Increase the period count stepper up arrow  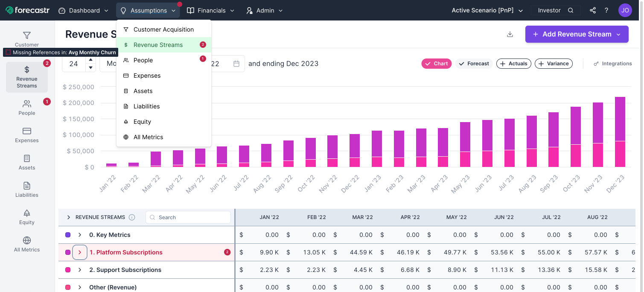click(x=90, y=59)
